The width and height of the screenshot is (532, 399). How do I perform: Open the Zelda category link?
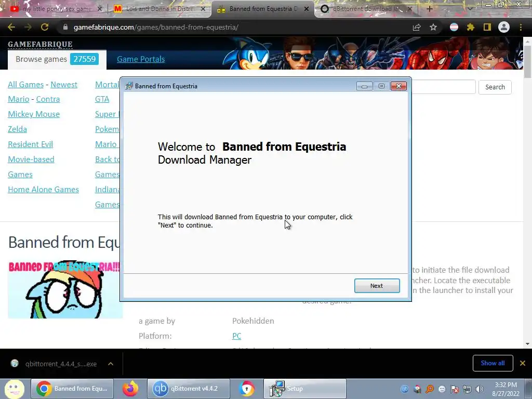pyautogui.click(x=17, y=129)
